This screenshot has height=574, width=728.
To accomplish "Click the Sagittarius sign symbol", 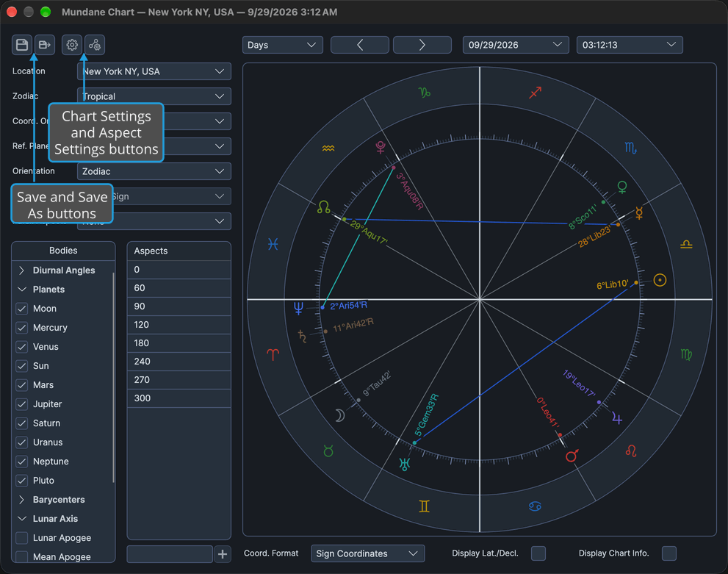I will (x=536, y=93).
